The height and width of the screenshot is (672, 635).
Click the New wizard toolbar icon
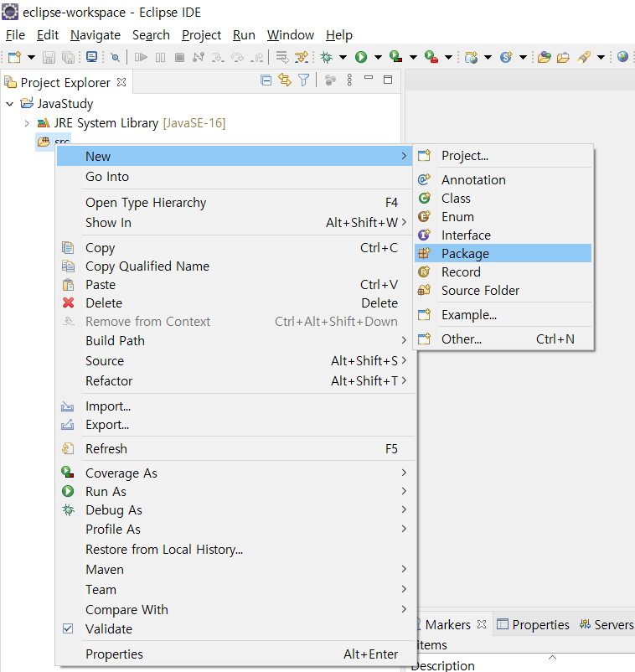point(14,57)
